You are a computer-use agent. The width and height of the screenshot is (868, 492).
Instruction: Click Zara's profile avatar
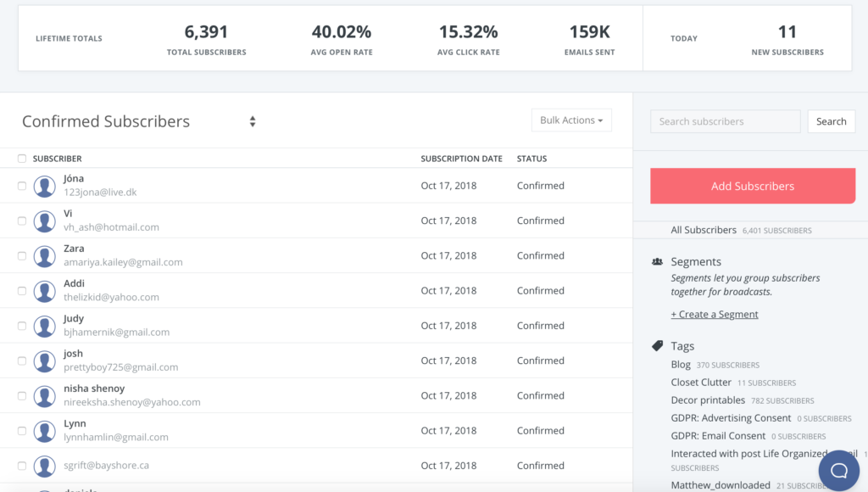(x=44, y=254)
